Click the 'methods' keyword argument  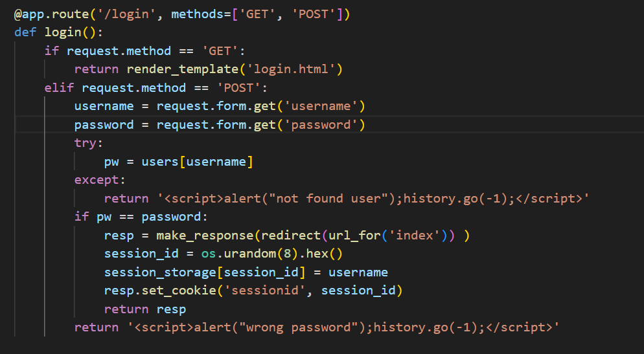197,14
